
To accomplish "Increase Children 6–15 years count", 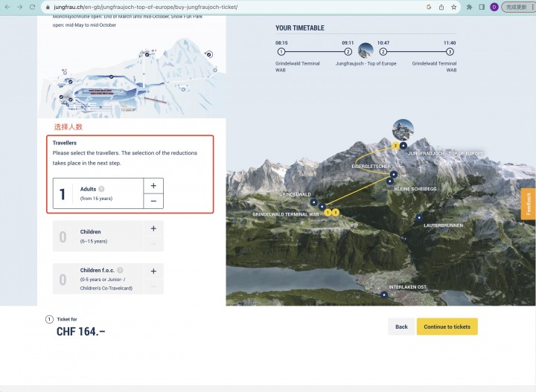I will click(153, 228).
